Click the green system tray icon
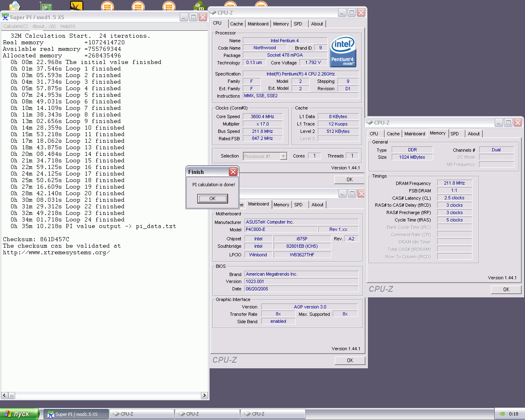Screen dimensions: 525x420 502,414
